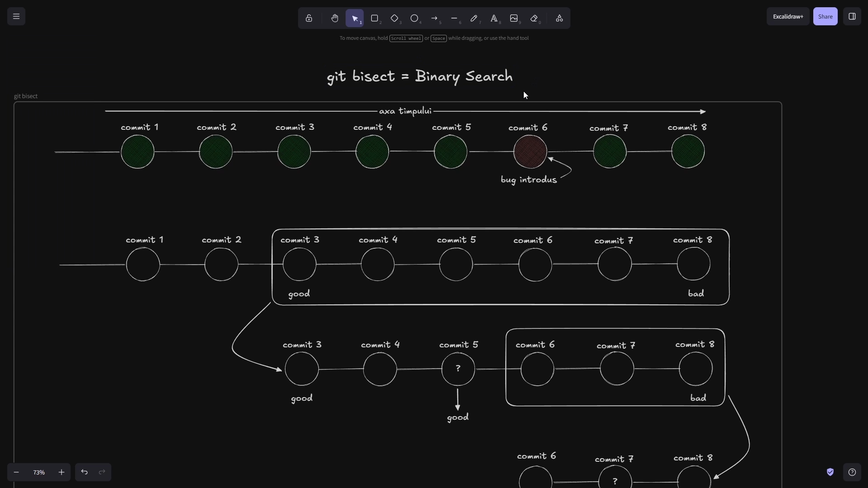Select the Line tool
Screen dimensions: 868x488
click(x=454, y=19)
